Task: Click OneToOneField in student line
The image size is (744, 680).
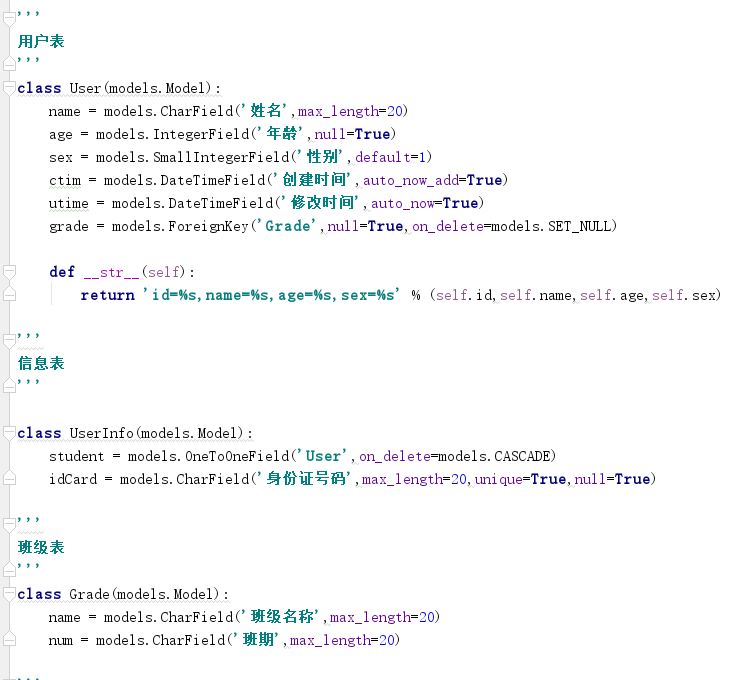Action: click(236, 456)
